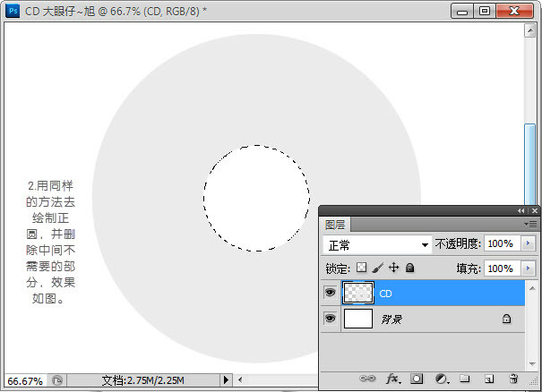Toggle lock position move icon
Screen dimensions: 542x392
(x=393, y=268)
